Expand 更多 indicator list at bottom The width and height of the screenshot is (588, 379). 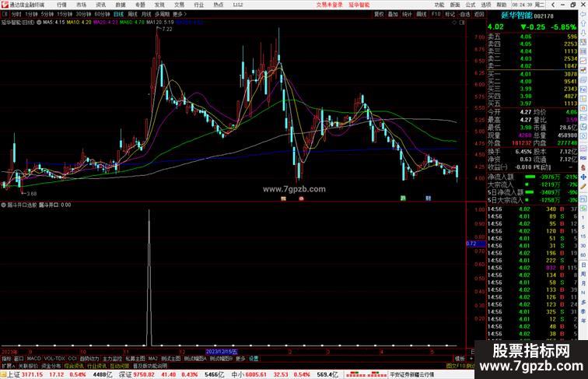click(240, 359)
